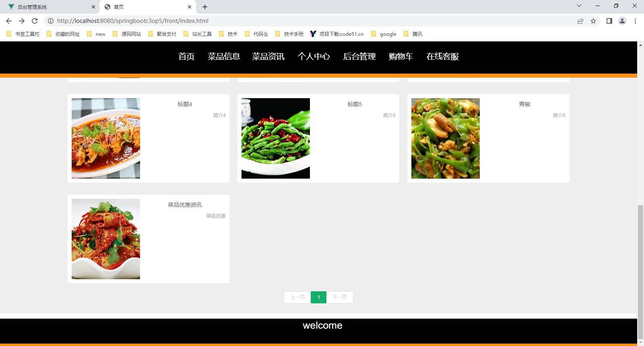644x346 pixels.
Task: Open the 青椒 news title
Action: point(524,104)
